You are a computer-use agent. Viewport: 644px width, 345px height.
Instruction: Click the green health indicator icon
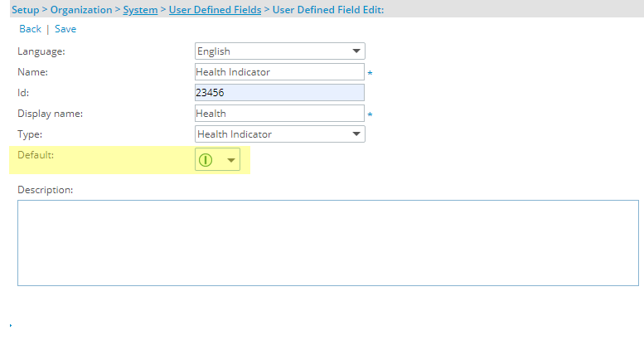tap(206, 160)
